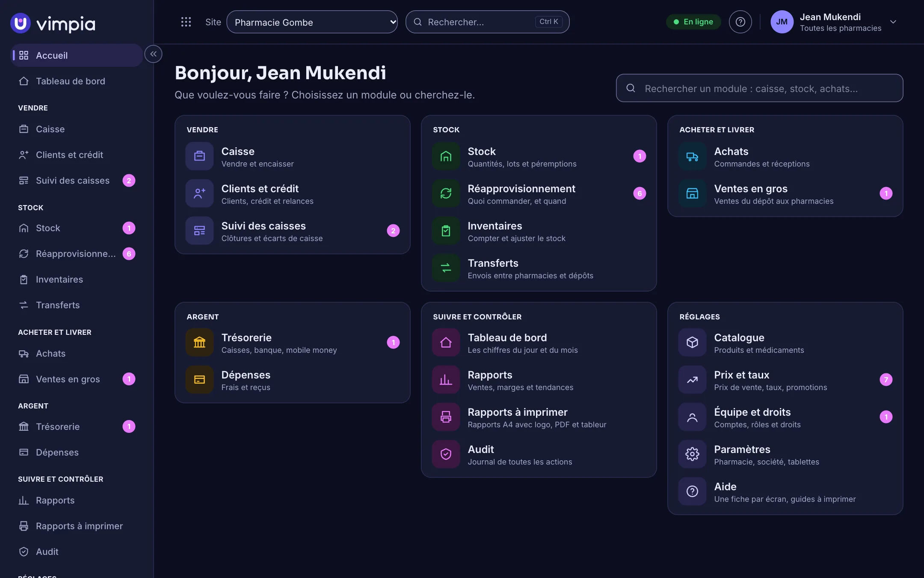Open the Réapprovisionnement refresh icon in Stock panel
The height and width of the screenshot is (578, 924).
[x=446, y=194]
